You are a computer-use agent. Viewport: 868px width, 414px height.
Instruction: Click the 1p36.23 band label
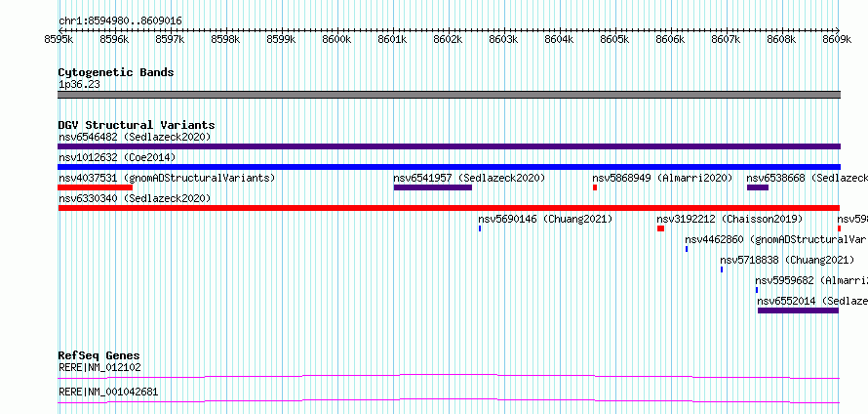[79, 84]
